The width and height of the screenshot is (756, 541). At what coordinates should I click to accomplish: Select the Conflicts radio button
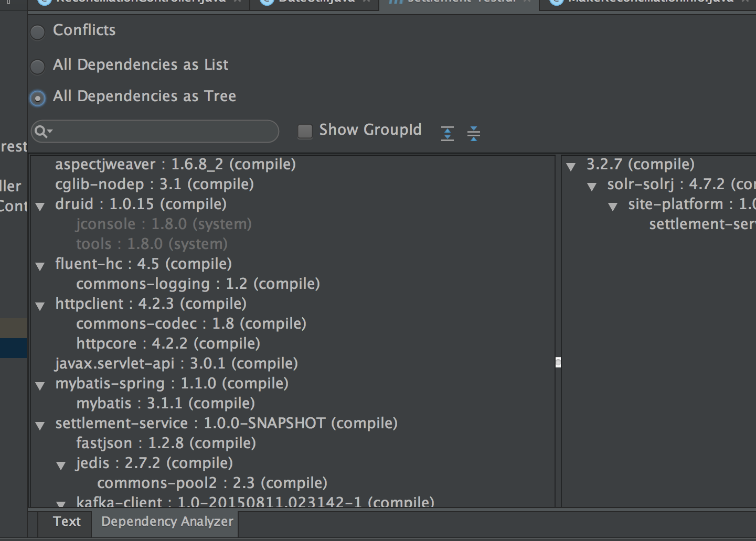(37, 32)
